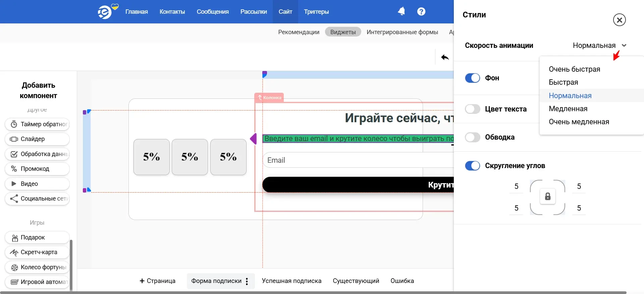Disable the Фон toggle
This screenshot has height=294, width=644.
coord(472,78)
